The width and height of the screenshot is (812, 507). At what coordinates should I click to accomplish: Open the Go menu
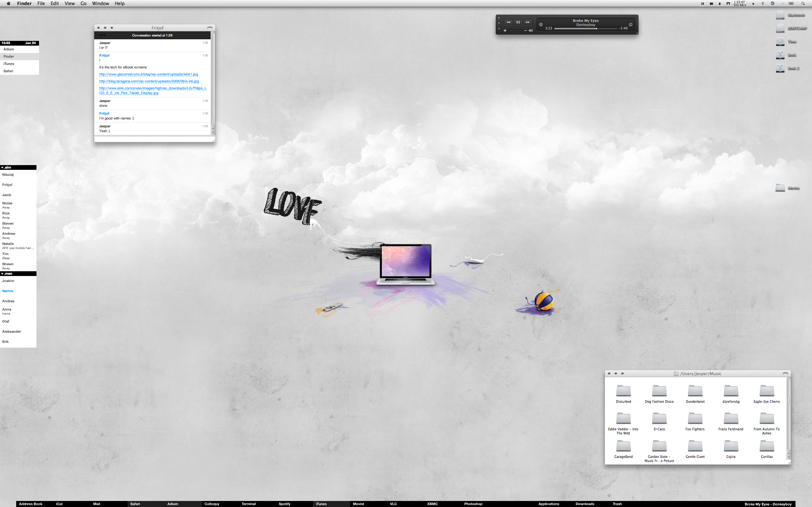tap(83, 3)
